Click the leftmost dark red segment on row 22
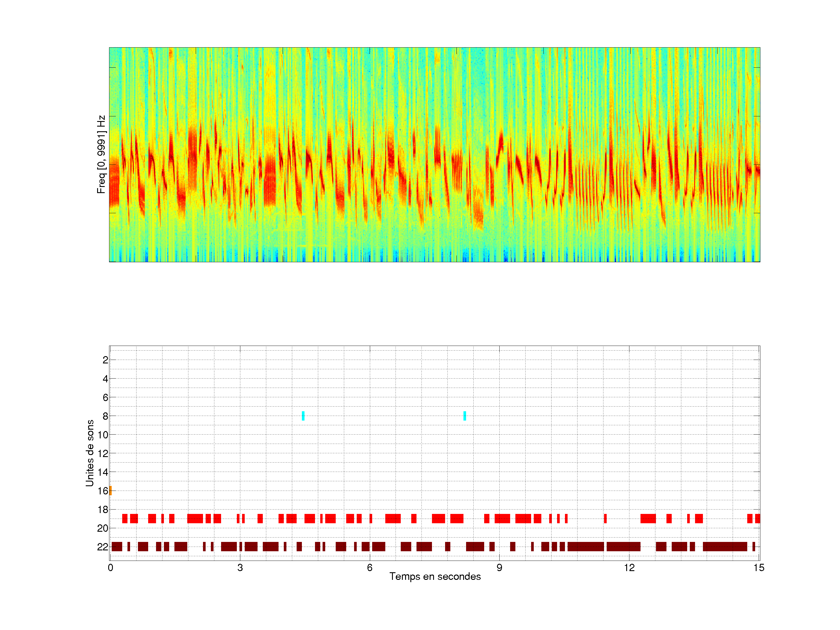840x630 pixels. point(117,547)
